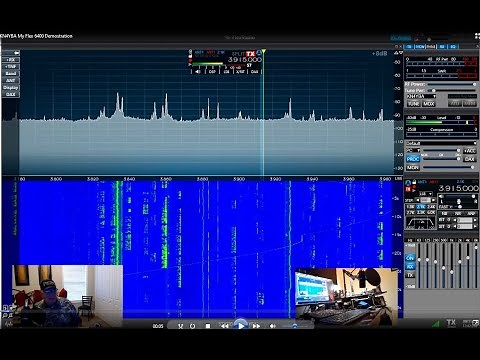Open DSP tab on slice flag

tap(212, 72)
